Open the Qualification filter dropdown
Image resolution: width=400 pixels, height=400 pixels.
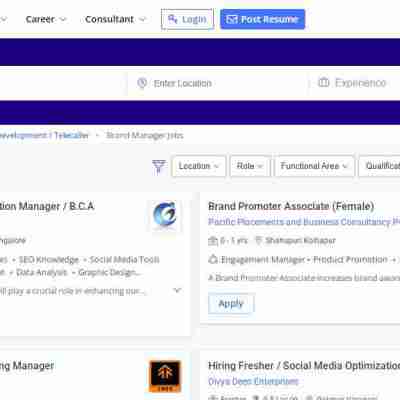(x=379, y=166)
